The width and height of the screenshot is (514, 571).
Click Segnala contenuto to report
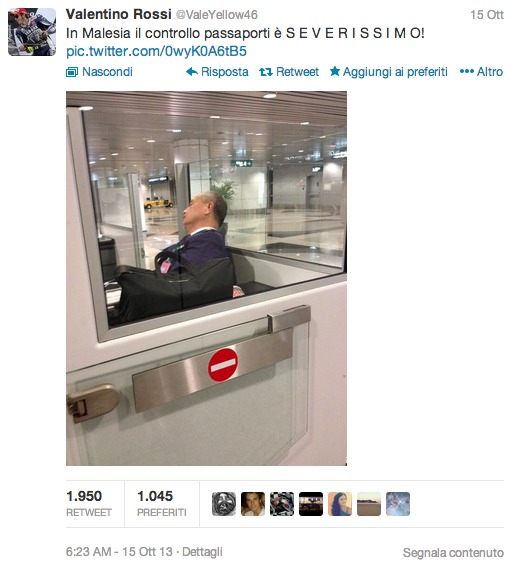click(453, 552)
